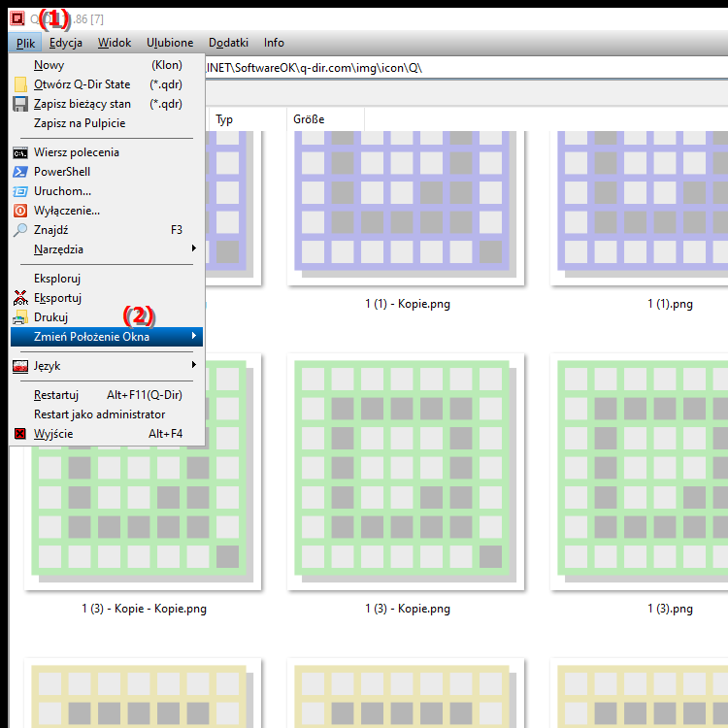
Task: Choose Drukuj menu entry
Action: (x=107, y=317)
